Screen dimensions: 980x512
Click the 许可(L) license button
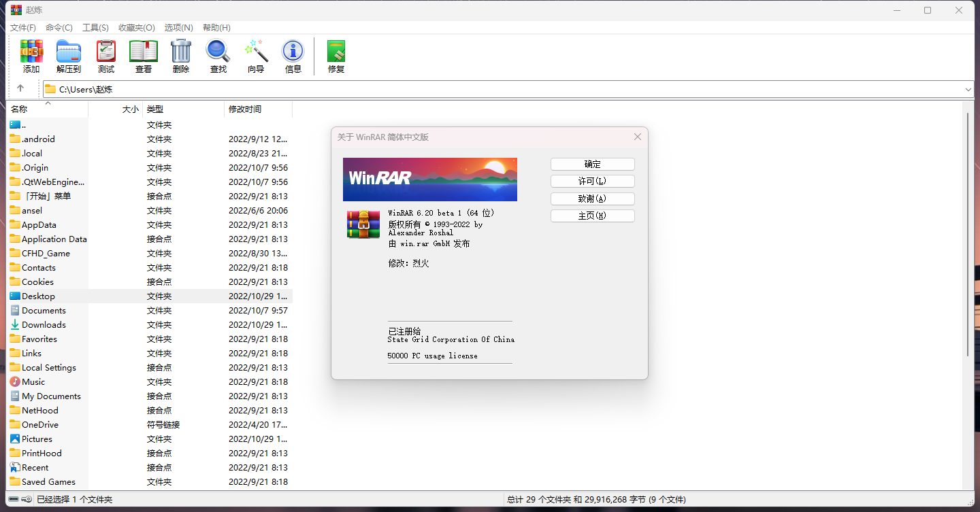point(593,182)
